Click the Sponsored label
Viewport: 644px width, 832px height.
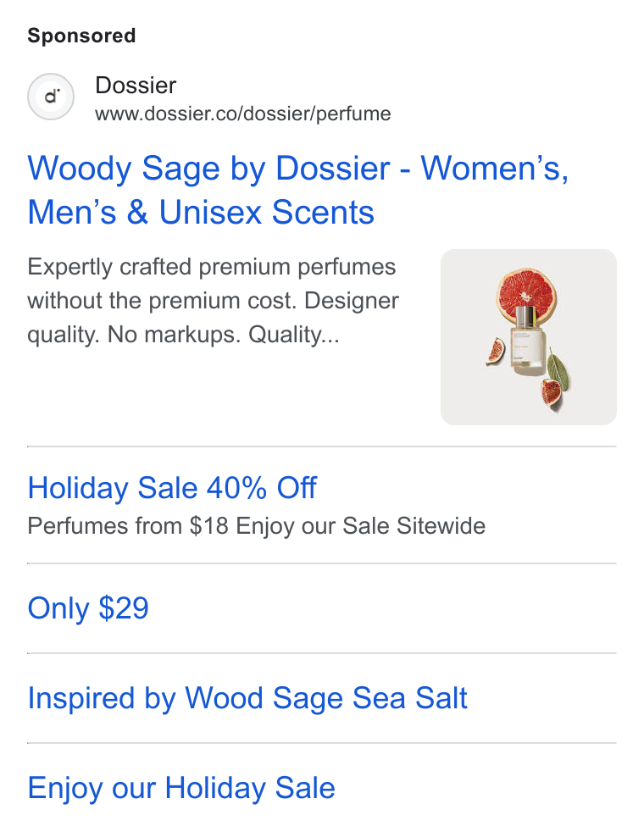tap(81, 36)
